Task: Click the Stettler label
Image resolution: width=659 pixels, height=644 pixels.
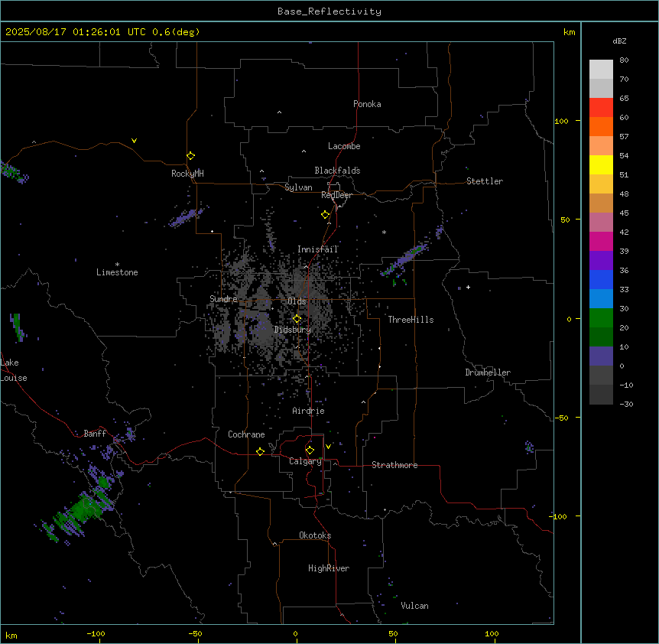Action: tap(485, 181)
